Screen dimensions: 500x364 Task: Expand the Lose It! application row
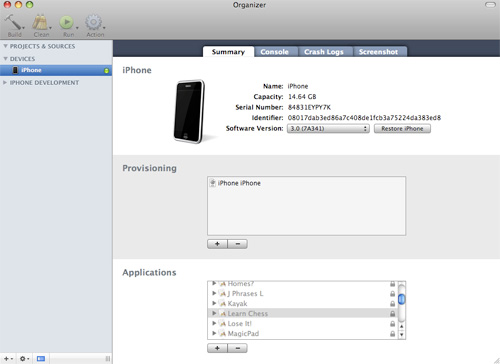pos(214,323)
